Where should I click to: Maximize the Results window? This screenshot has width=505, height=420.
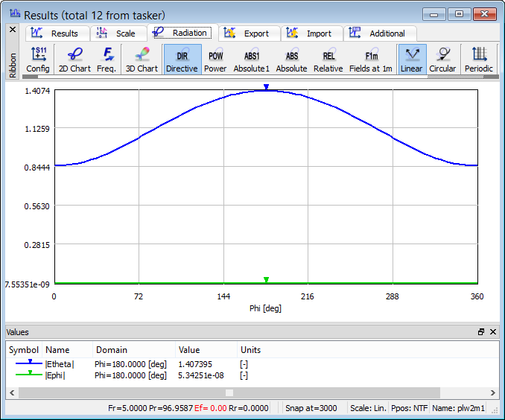(459, 14)
